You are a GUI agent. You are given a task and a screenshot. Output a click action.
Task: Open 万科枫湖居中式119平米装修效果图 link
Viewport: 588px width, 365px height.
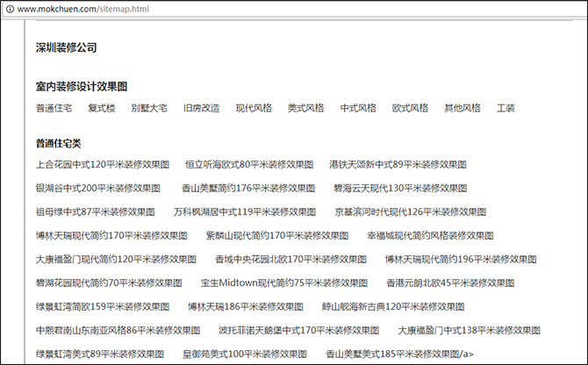coord(245,211)
